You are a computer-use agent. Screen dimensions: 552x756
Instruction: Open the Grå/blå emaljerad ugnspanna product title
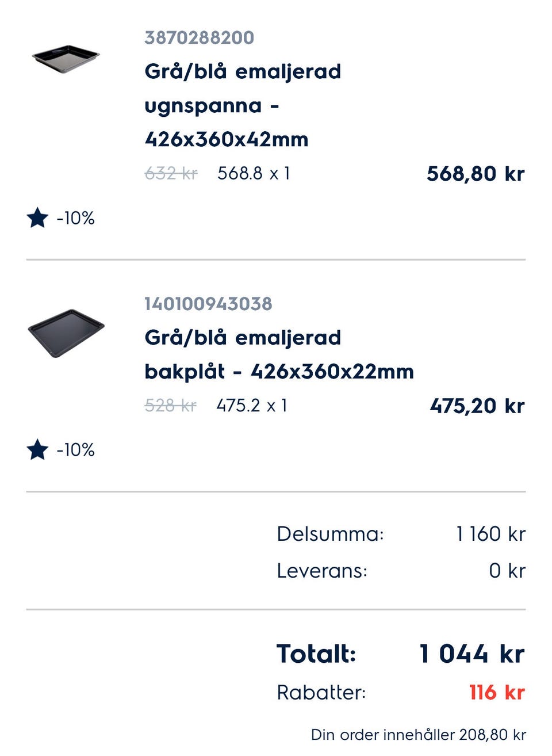click(243, 105)
